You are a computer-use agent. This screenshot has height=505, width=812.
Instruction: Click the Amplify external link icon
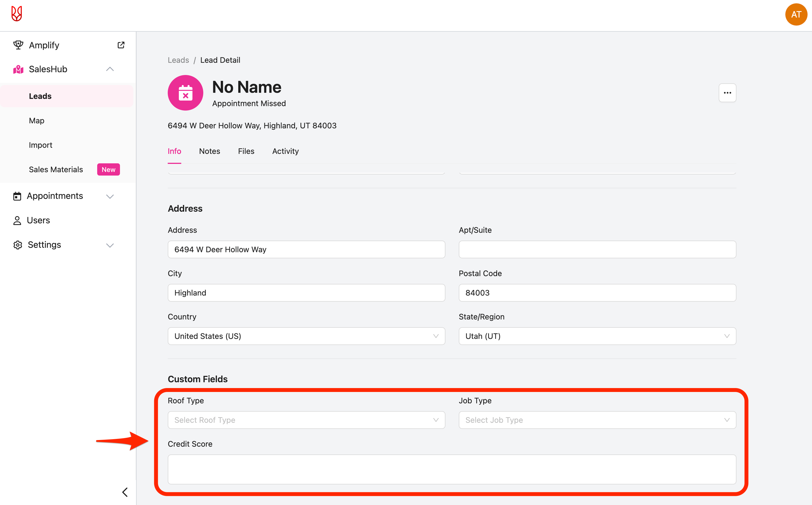point(121,45)
